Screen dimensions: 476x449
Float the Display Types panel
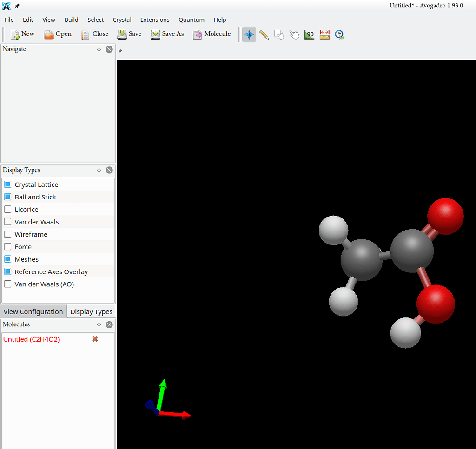tap(99, 170)
